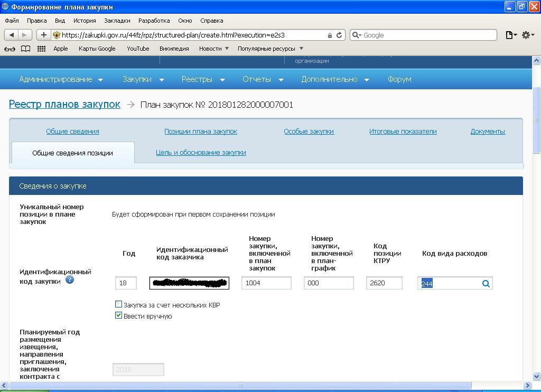
Task: Click the 'Код позиции КТРУ' input field
Action: (x=384, y=283)
